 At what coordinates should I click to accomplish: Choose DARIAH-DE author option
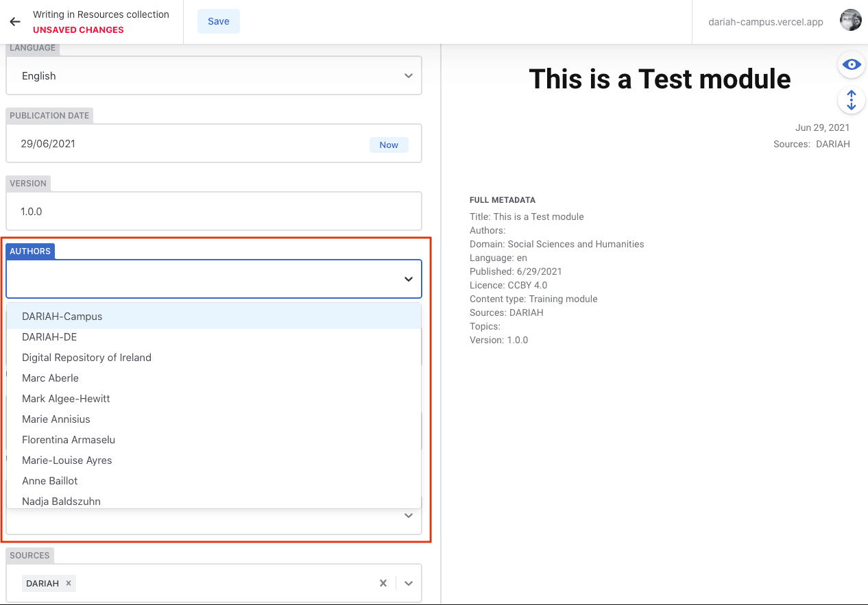[49, 337]
